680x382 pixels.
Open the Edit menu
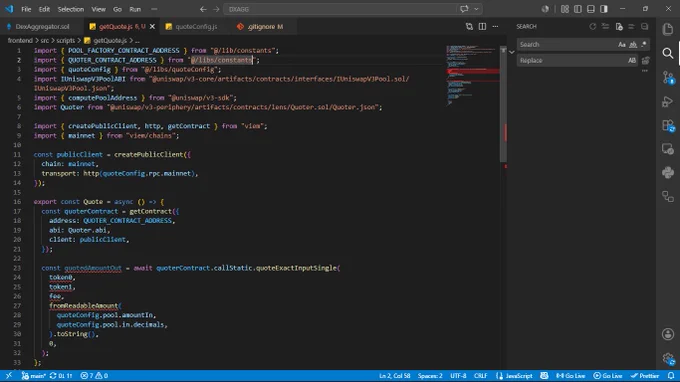click(x=44, y=9)
